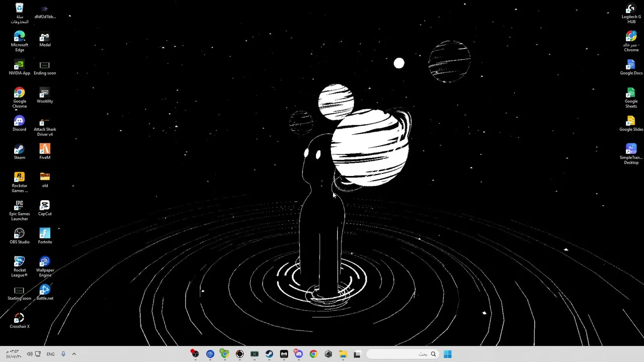The width and height of the screenshot is (644, 362).
Task: Launch Microsoft Edge from desktop
Action: click(19, 42)
